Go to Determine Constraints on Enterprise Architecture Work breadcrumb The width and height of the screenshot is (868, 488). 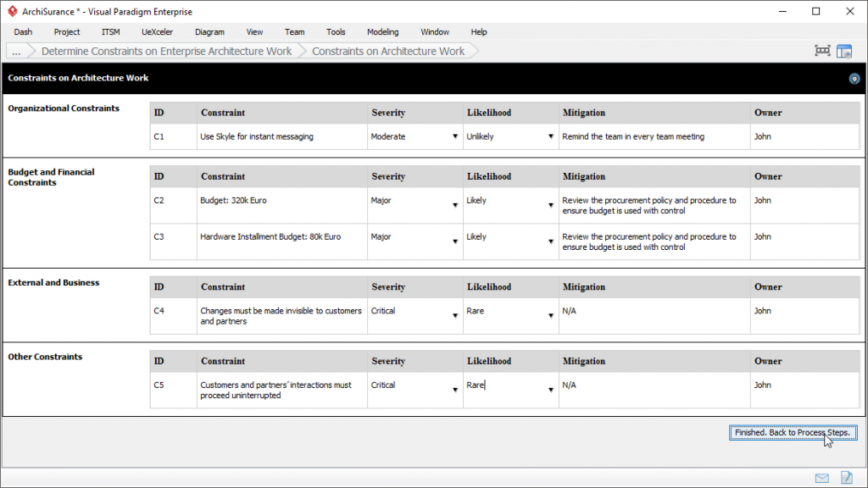pyautogui.click(x=166, y=51)
